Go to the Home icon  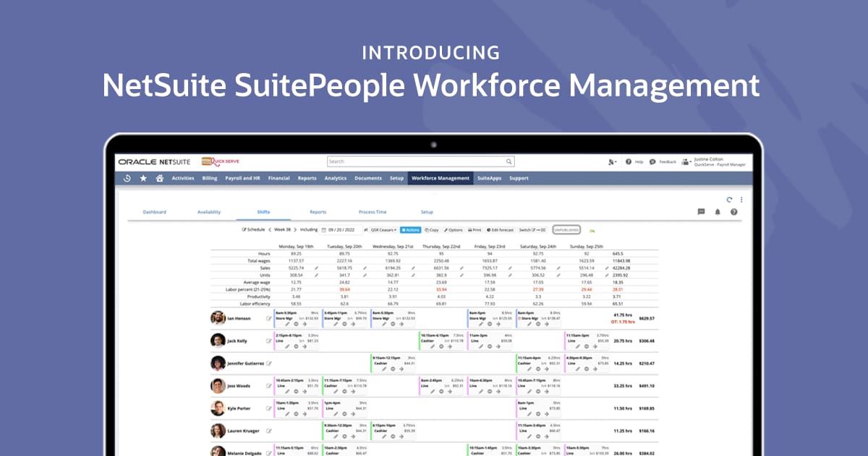(159, 178)
